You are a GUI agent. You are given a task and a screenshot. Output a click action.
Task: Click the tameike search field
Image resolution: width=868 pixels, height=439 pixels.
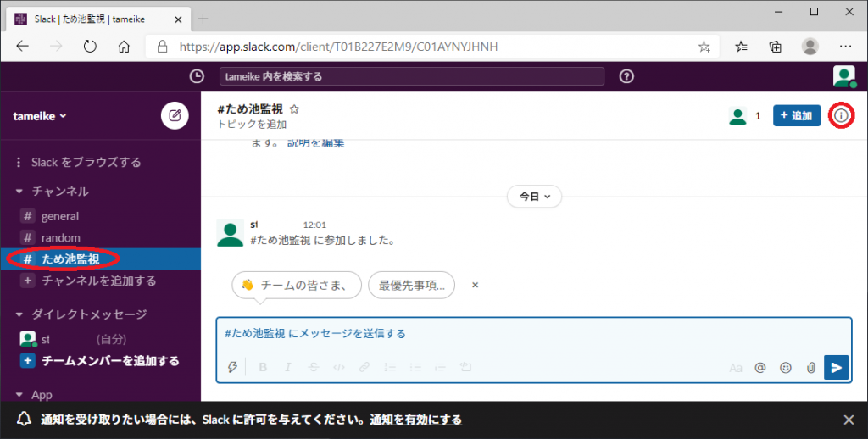(x=411, y=76)
